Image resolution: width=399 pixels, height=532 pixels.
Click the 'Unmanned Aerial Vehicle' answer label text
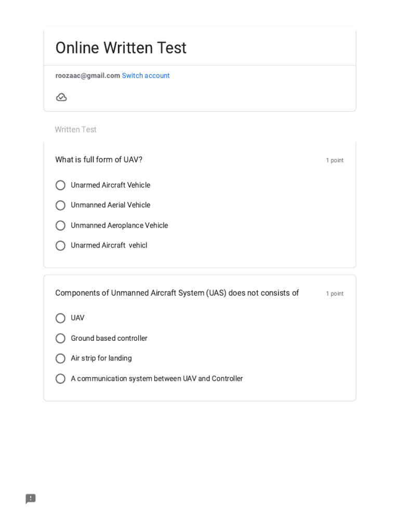pos(110,205)
